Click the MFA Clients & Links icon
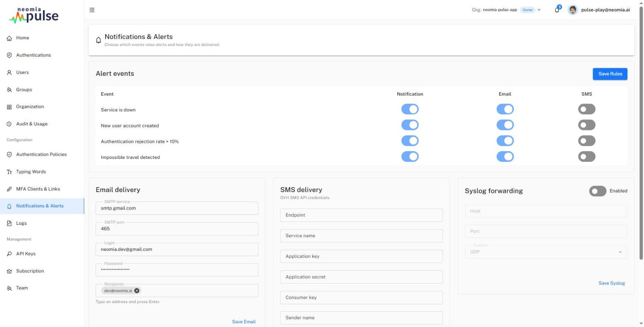 point(9,189)
